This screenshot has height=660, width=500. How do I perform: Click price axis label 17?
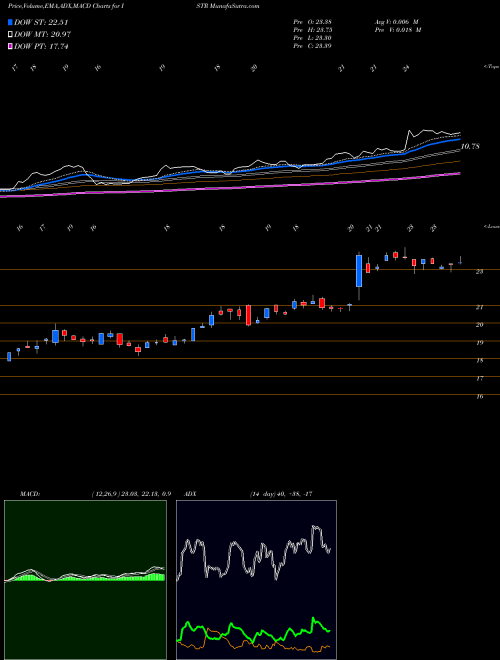(x=479, y=379)
